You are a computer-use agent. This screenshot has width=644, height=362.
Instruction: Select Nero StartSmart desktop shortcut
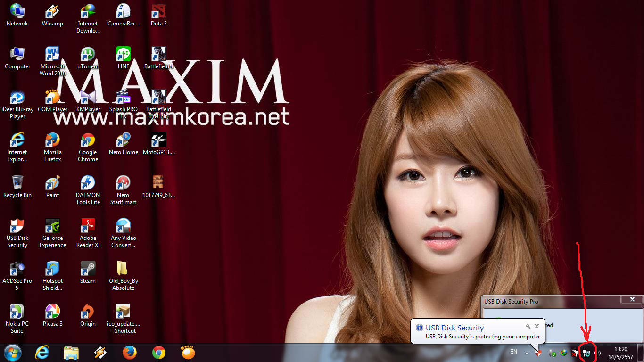click(124, 190)
